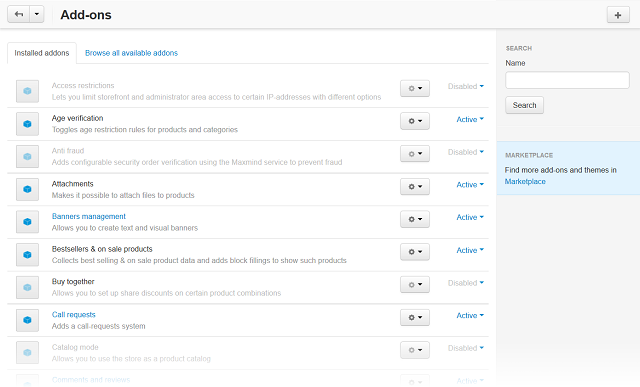
Task: Click the Attachments cube icon
Action: tap(27, 189)
